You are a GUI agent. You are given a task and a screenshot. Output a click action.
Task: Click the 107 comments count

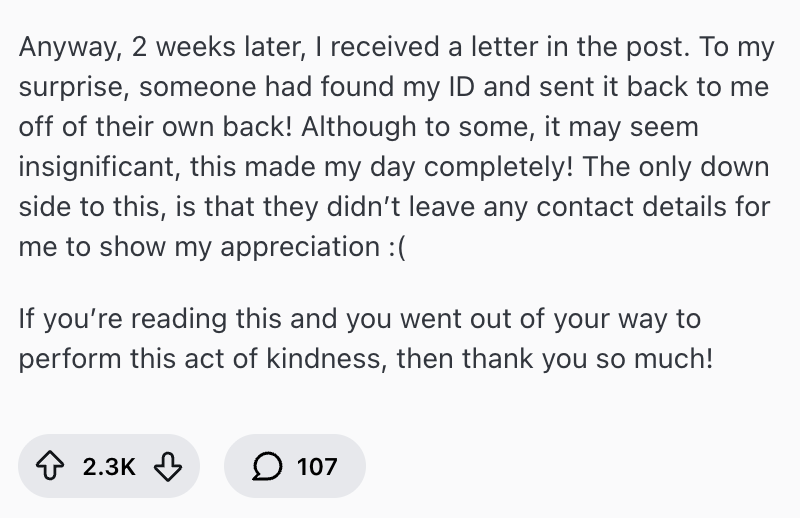317,466
